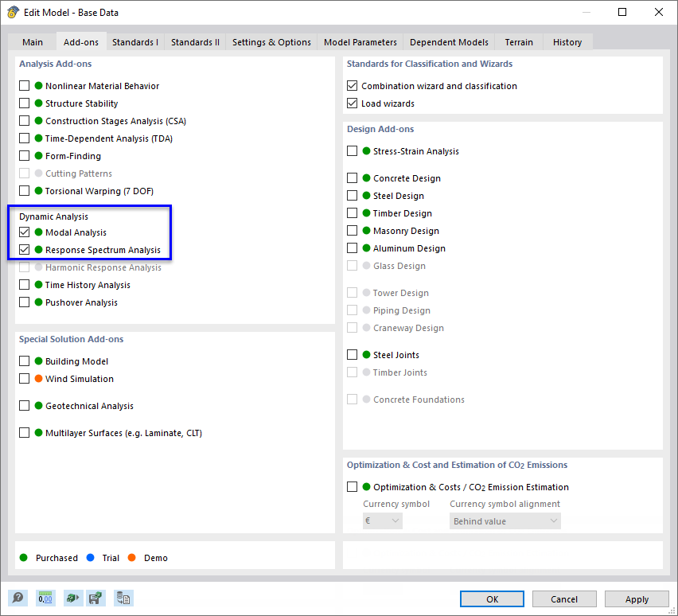Screen dimensions: 678x616
Task: Tick Aluminum Design checkbox
Action: point(352,248)
